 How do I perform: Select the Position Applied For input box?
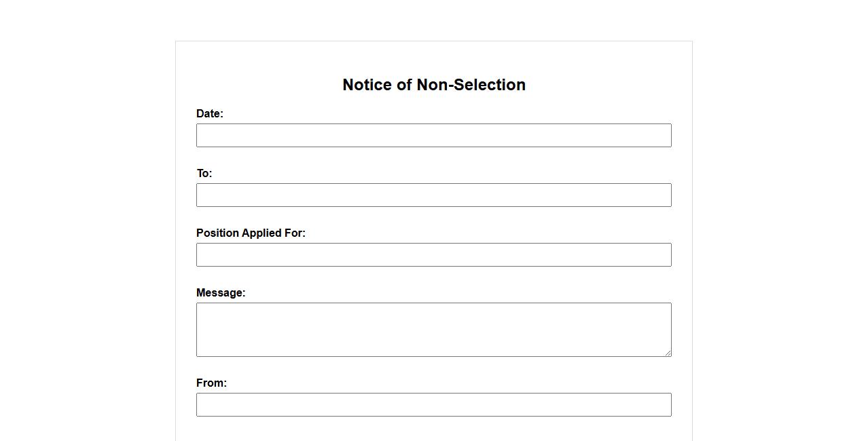pyautogui.click(x=433, y=254)
